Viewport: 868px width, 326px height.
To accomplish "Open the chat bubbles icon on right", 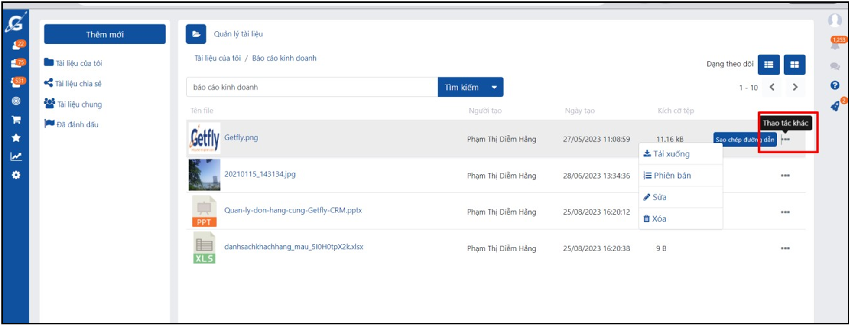I will pos(835,66).
